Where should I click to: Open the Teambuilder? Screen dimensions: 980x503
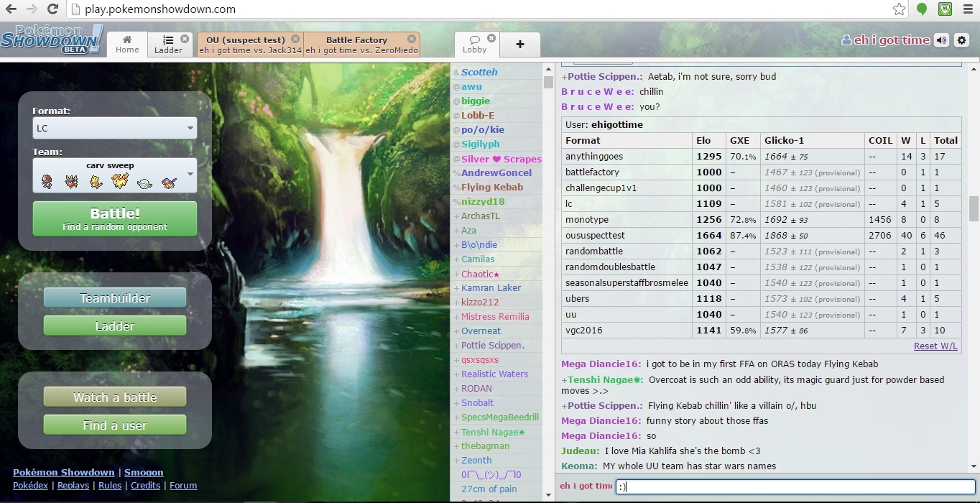coord(115,298)
